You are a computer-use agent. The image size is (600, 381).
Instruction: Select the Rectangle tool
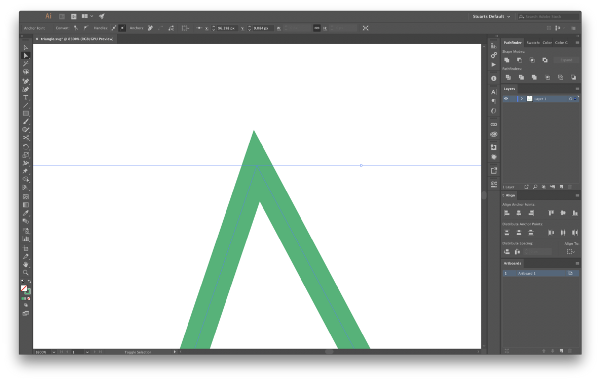[26, 114]
